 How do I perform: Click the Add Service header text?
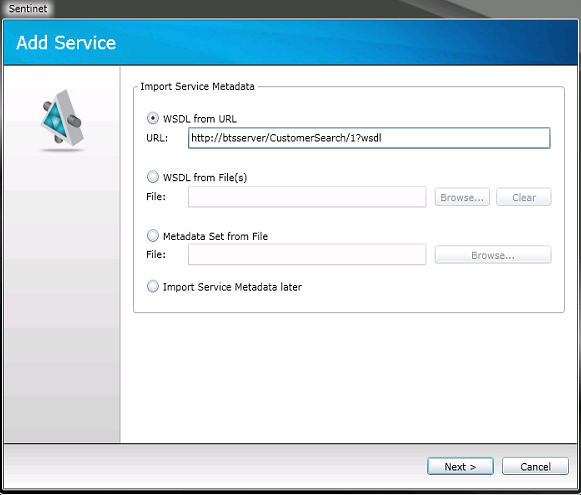click(x=66, y=43)
